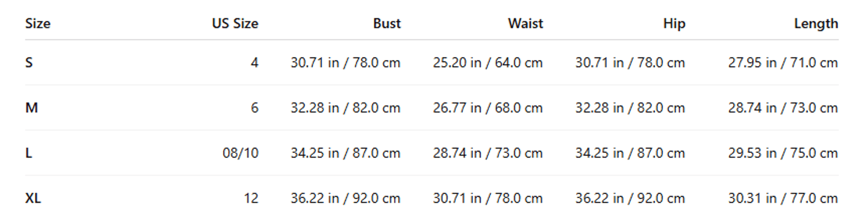Screen dimensions: 868x219
Task: Click the Bust column header
Action: tap(387, 23)
